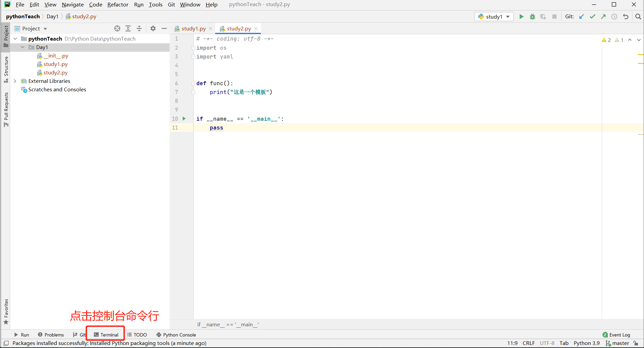Open the study1 run configuration dropdown

point(494,17)
